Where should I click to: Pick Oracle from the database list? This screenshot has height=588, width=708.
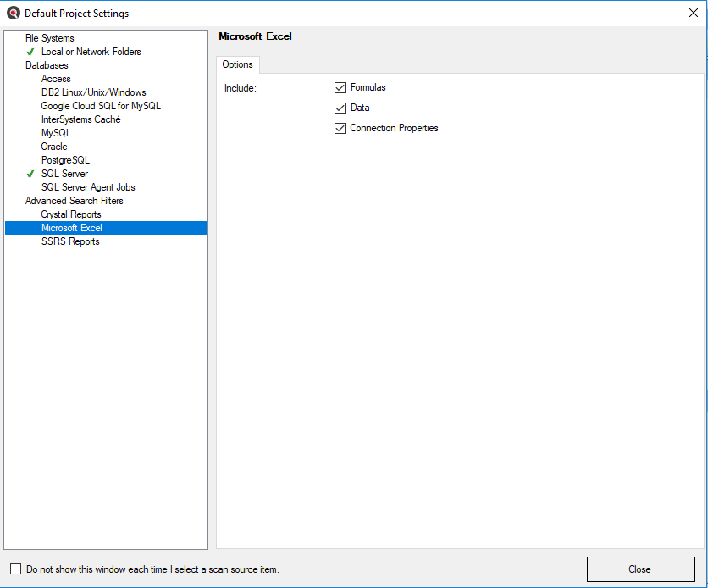coord(54,147)
